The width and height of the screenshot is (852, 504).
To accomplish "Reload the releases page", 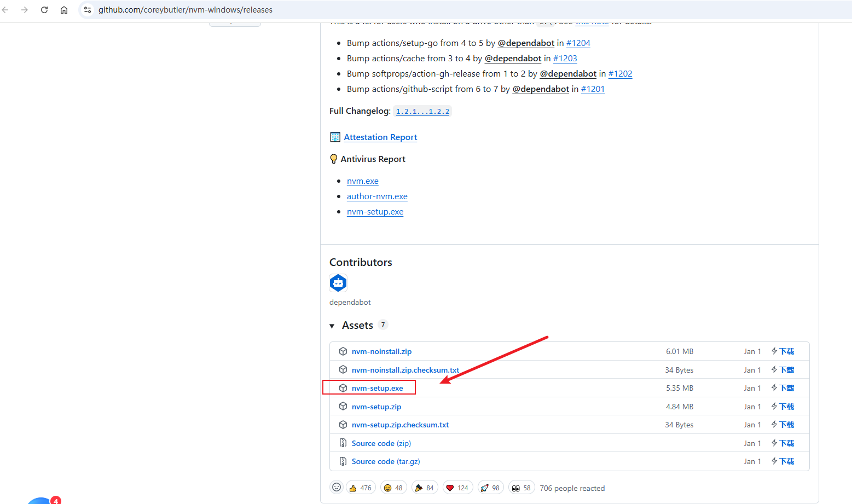I will 44,10.
